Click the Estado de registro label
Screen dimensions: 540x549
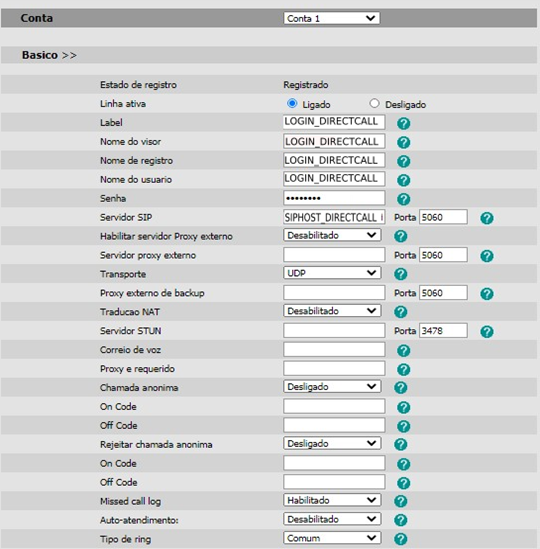tap(138, 85)
